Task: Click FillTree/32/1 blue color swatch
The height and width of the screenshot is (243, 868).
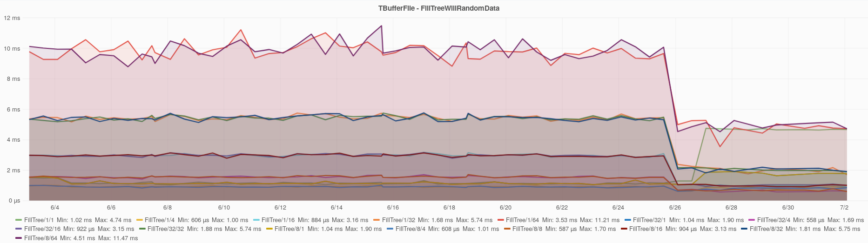Action: [627, 220]
